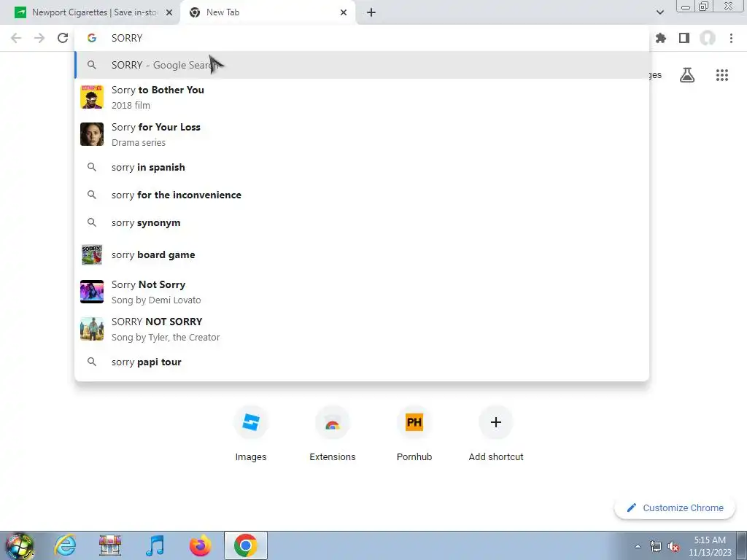This screenshot has height=560, width=747.
Task: Click the Chrome taskbar icon
Action: (x=245, y=545)
